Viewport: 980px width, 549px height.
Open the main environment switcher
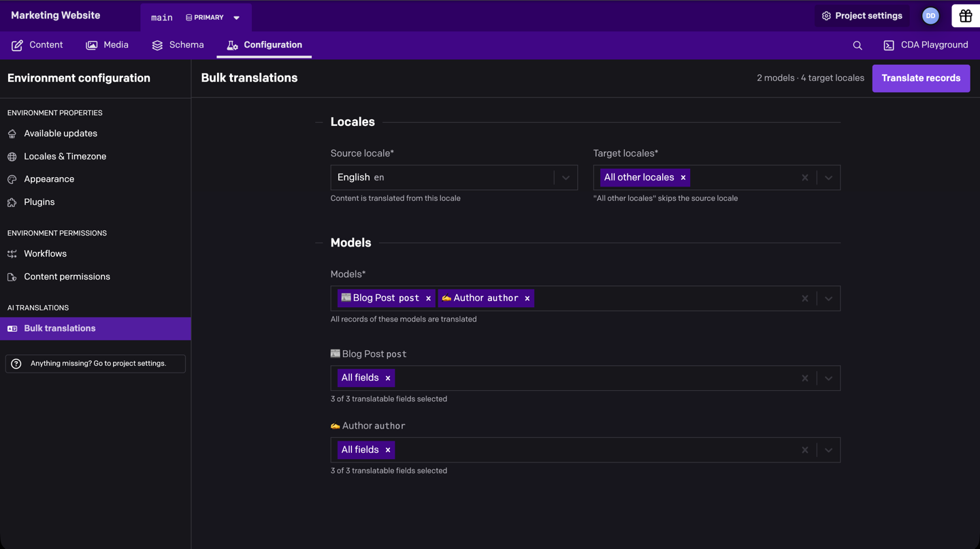click(x=196, y=18)
